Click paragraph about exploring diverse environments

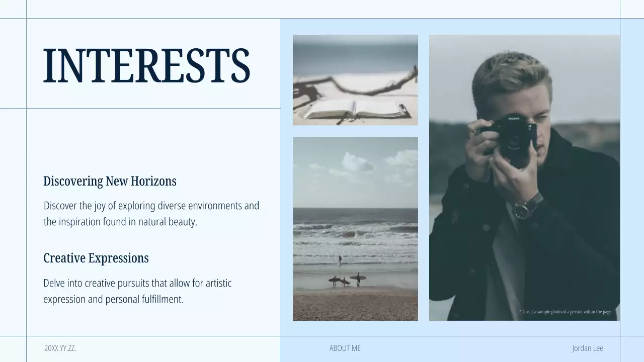[x=151, y=214]
